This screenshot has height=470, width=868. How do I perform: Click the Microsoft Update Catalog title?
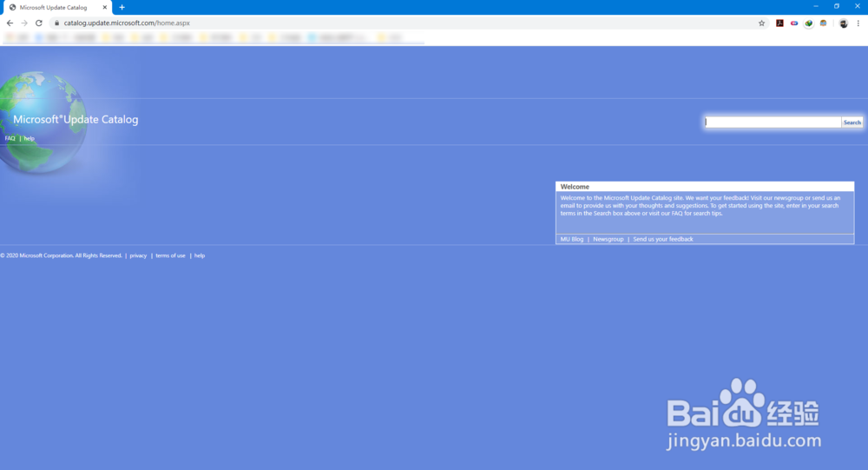point(76,119)
